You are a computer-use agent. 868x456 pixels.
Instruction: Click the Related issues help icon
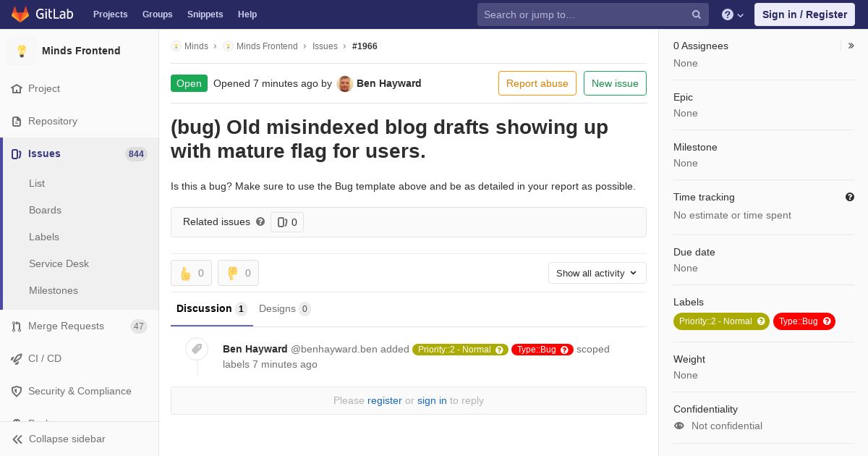(260, 221)
